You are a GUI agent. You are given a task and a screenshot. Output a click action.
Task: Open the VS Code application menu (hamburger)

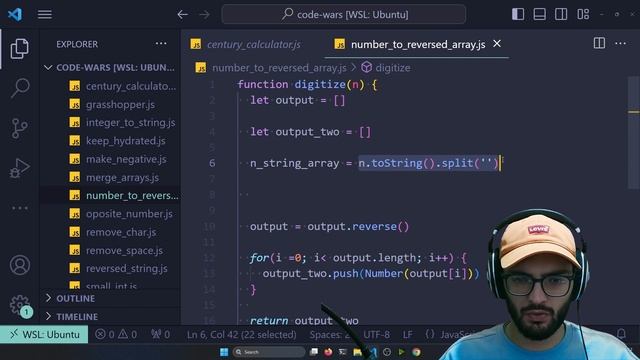(x=44, y=14)
